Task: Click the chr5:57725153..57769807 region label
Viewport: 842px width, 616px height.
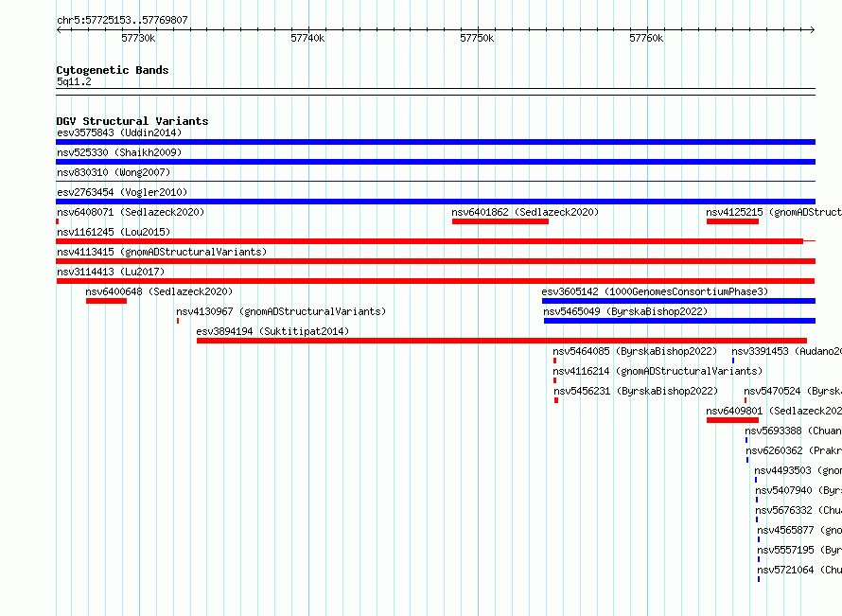Action: coord(122,20)
